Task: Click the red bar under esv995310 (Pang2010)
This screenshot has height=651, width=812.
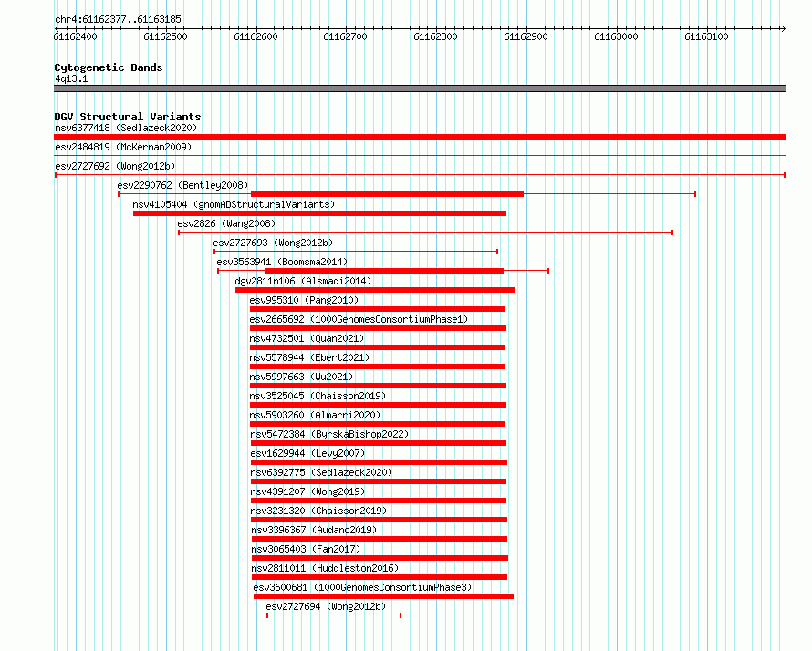Action: pyautogui.click(x=378, y=309)
